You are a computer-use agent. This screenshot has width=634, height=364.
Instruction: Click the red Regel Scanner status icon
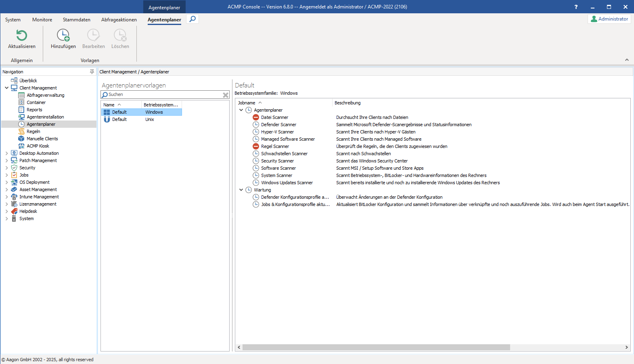click(x=256, y=146)
